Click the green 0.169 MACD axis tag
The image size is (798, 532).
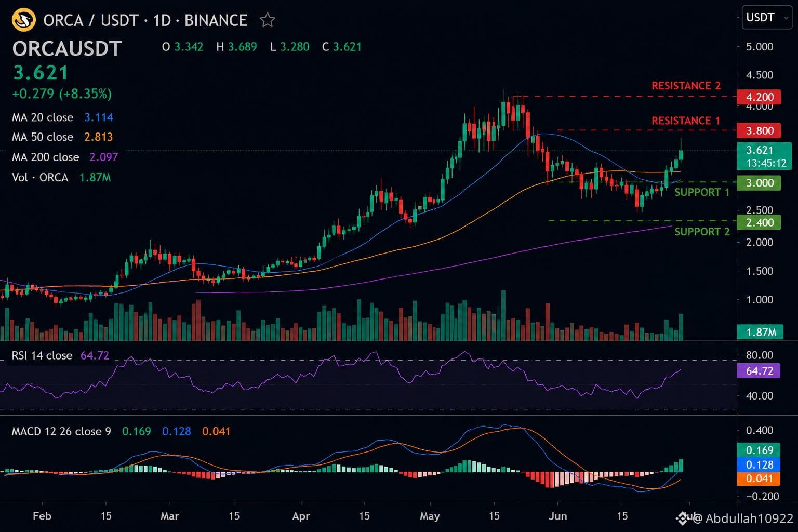point(759,450)
